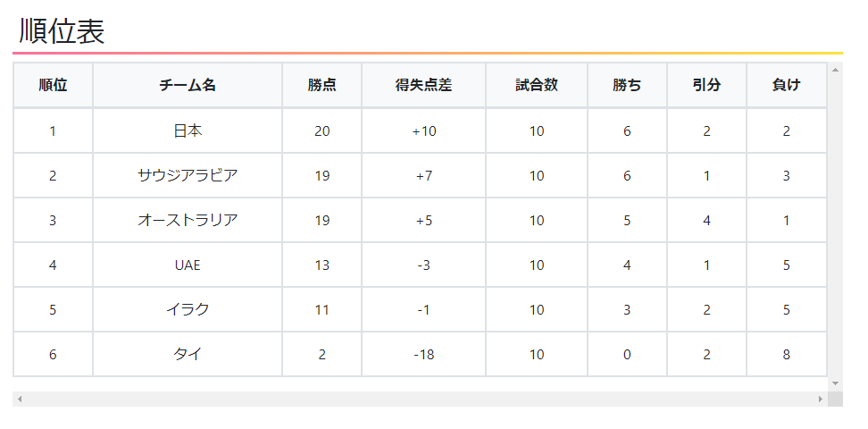Click the 勝点 column header
The height and width of the screenshot is (429, 868).
(321, 86)
